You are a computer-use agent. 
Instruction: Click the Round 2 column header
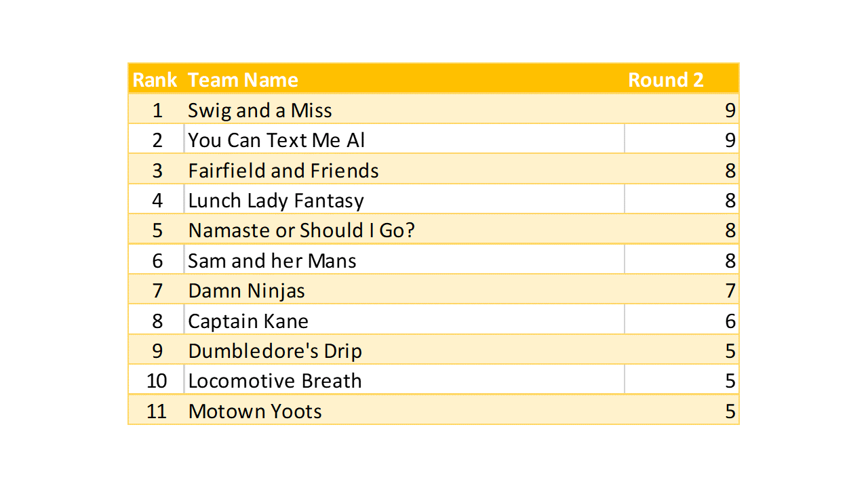[665, 80]
